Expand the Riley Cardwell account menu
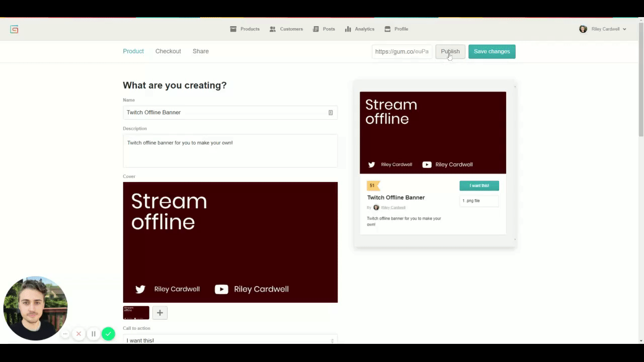644x362 pixels. 603,29
